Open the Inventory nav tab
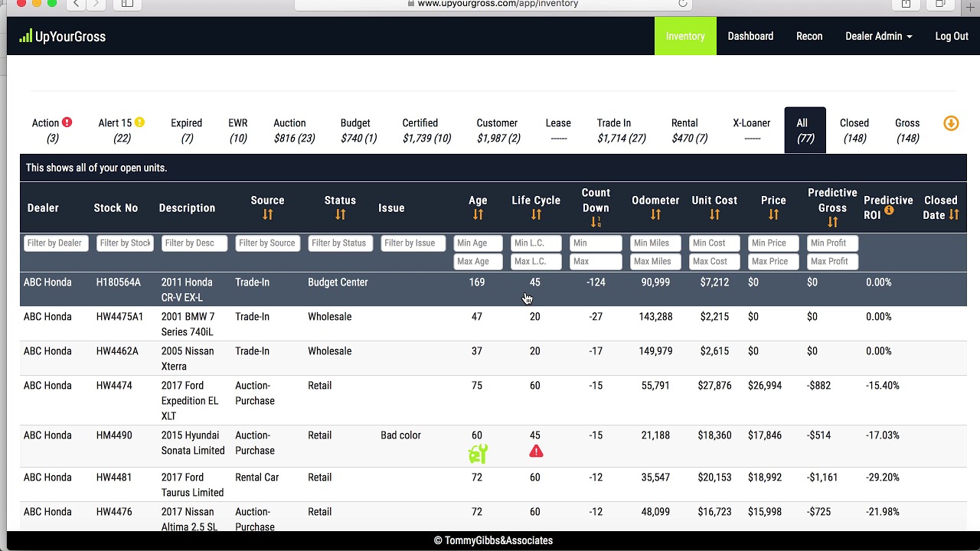The height and width of the screenshot is (551, 980). (x=685, y=36)
